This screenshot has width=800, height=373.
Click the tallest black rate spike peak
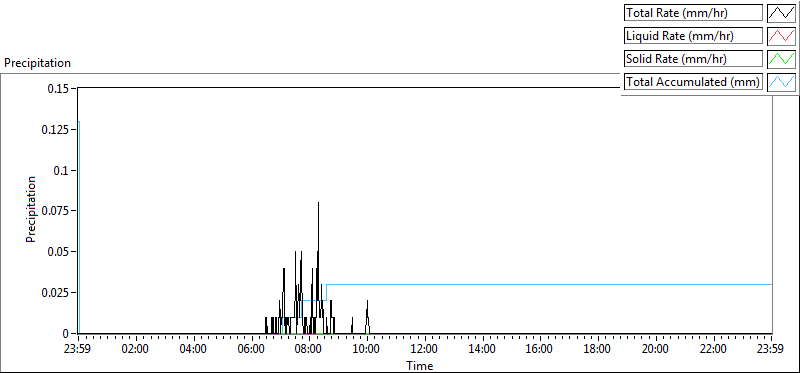[318, 203]
